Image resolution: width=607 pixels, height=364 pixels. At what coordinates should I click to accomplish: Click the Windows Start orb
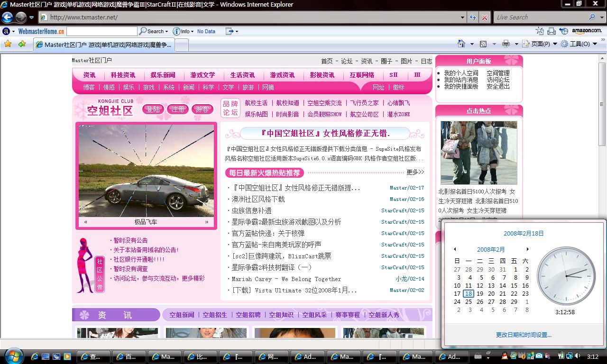pyautogui.click(x=13, y=355)
